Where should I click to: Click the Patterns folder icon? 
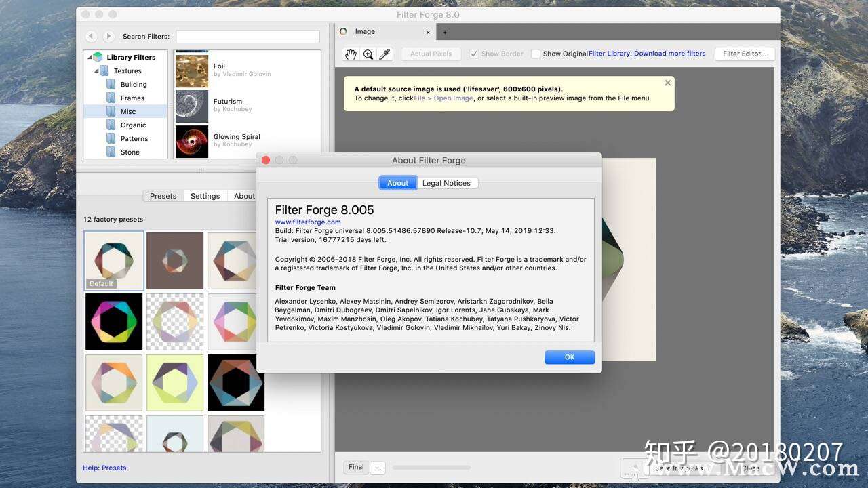coord(111,138)
